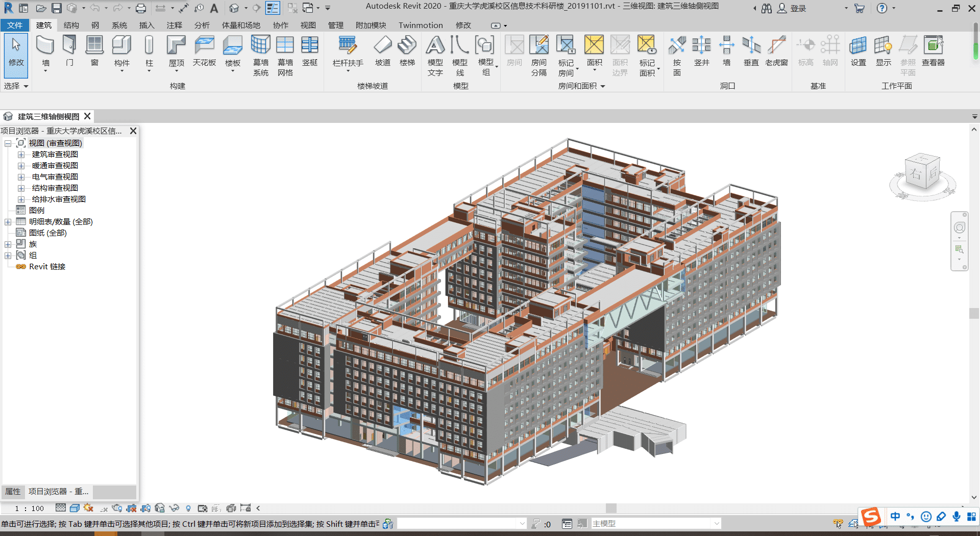Select the 天花板 (Ceiling) tool
The image size is (980, 536).
[x=204, y=52]
